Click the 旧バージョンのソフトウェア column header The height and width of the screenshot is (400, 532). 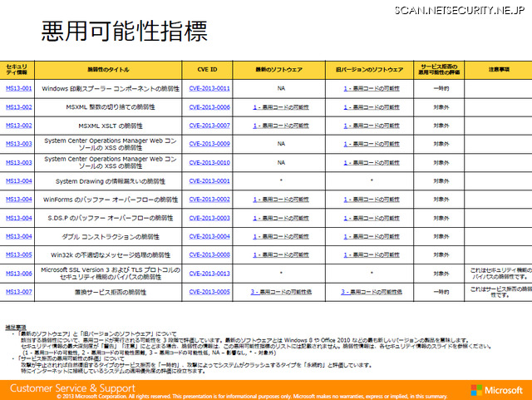click(369, 70)
